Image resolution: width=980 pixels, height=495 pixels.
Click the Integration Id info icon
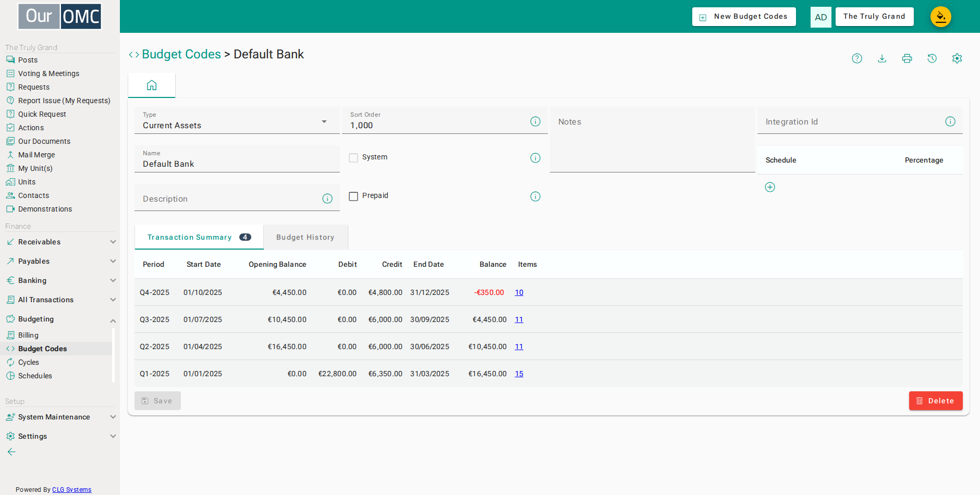click(x=950, y=121)
